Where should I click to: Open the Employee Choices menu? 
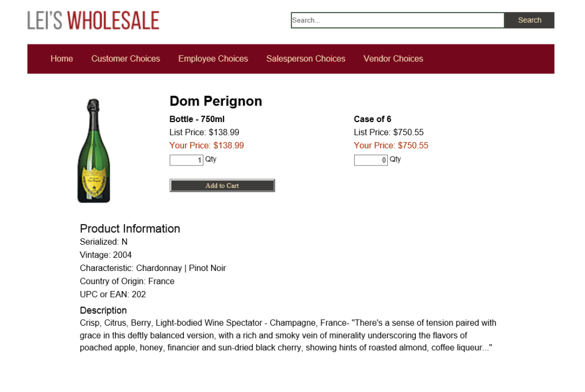213,59
